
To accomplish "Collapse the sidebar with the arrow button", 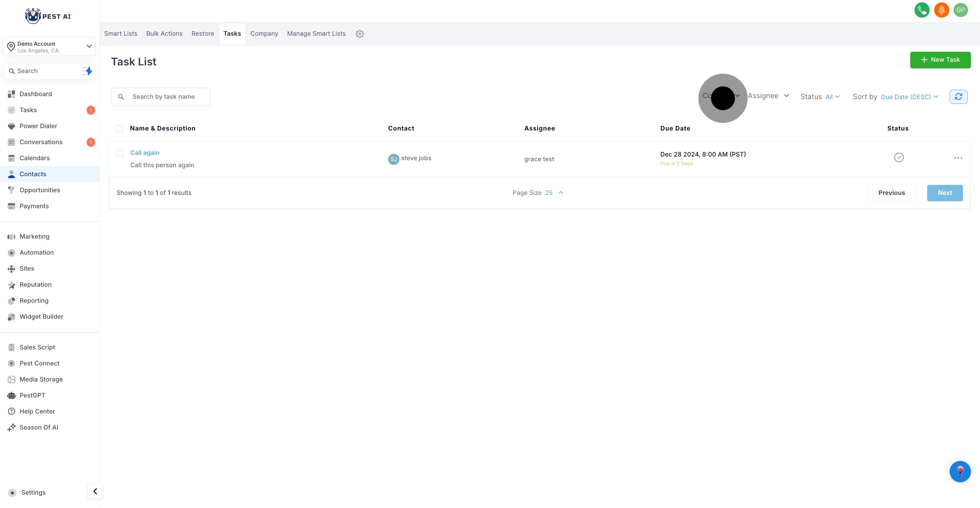I will click(95, 491).
